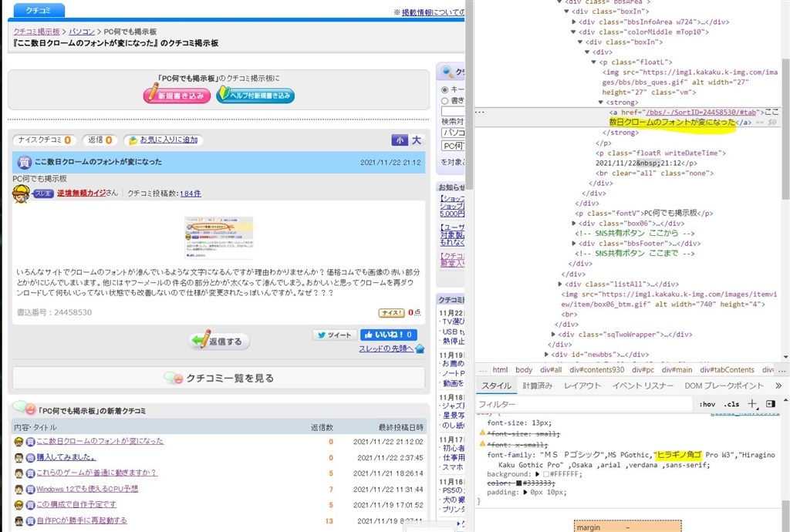790x532 pixels.
Task: Open the attached screenshot thumbnail in post
Action: coord(218,237)
